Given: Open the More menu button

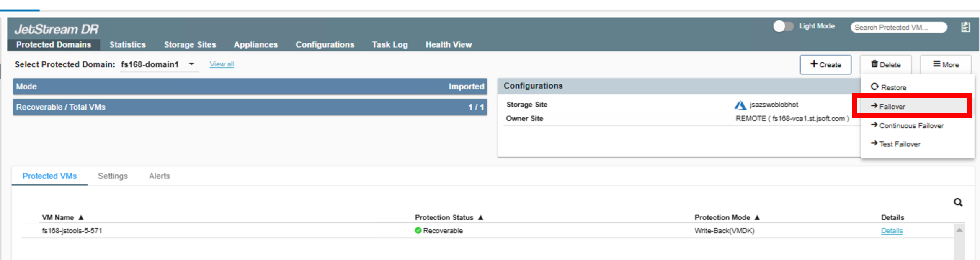Looking at the screenshot, I should (946, 65).
